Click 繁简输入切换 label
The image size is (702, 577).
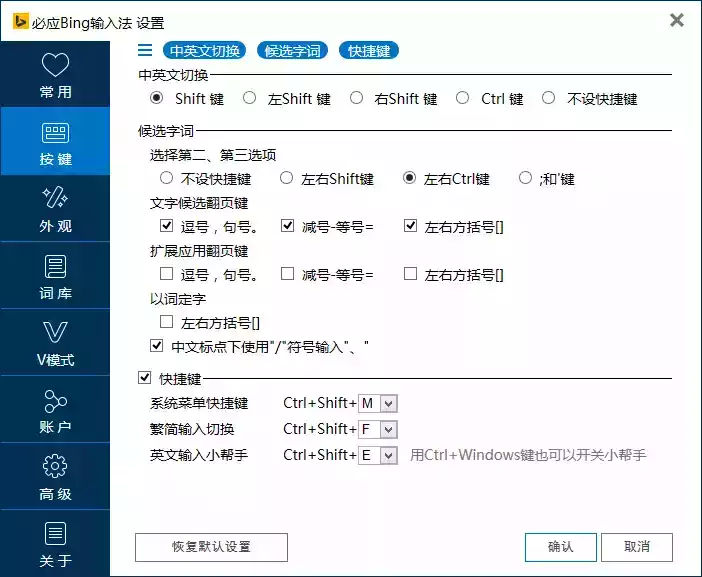(x=192, y=429)
